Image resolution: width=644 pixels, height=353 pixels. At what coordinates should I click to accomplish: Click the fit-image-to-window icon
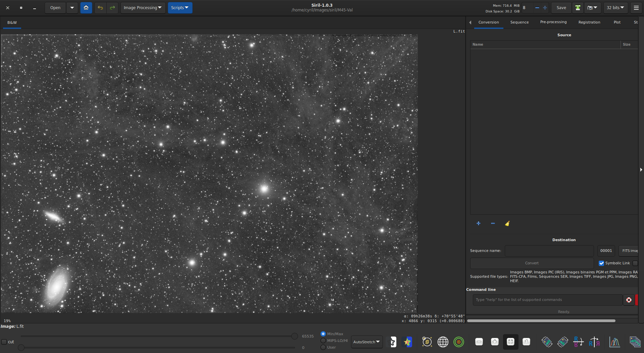tap(510, 342)
